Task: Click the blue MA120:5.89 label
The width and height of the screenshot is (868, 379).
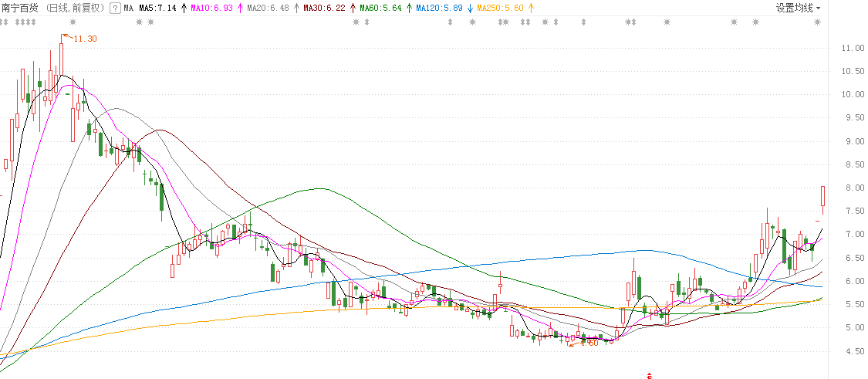Action: pos(439,8)
